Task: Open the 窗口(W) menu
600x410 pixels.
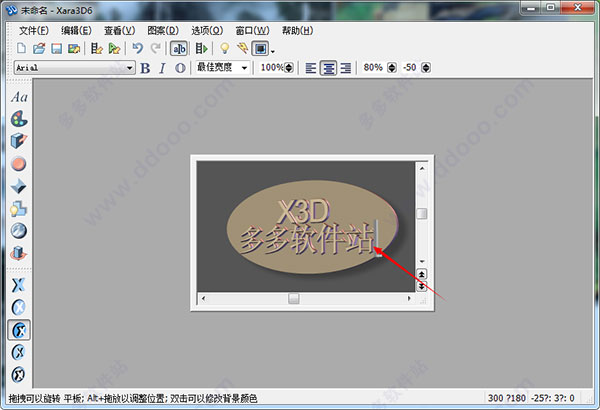Action: pos(252,31)
